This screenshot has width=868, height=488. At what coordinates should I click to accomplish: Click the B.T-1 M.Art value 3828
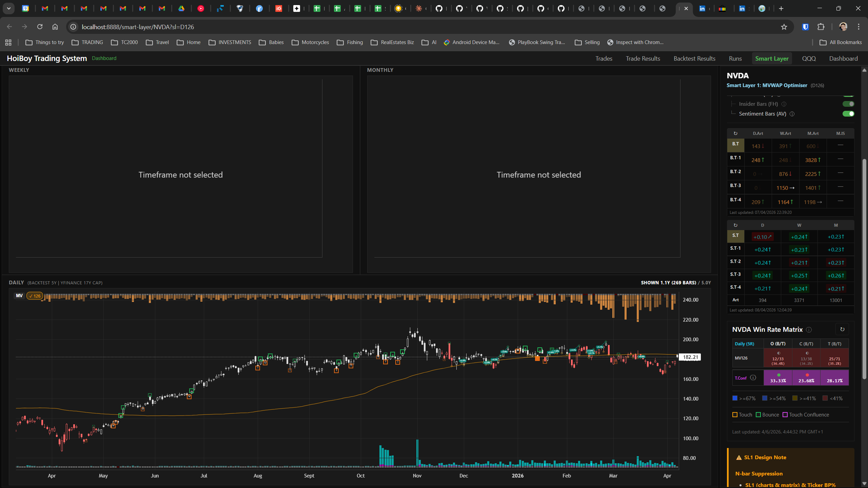point(813,160)
